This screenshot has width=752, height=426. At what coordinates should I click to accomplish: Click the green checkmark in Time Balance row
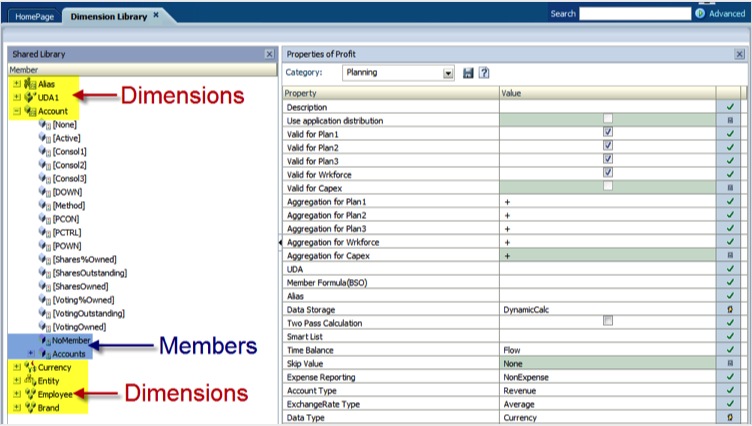pos(730,350)
